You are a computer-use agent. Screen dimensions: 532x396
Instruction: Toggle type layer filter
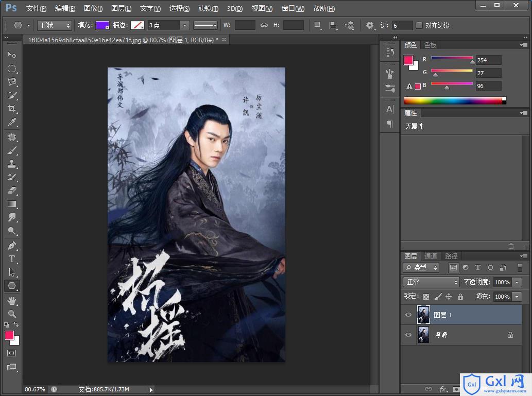478,267
